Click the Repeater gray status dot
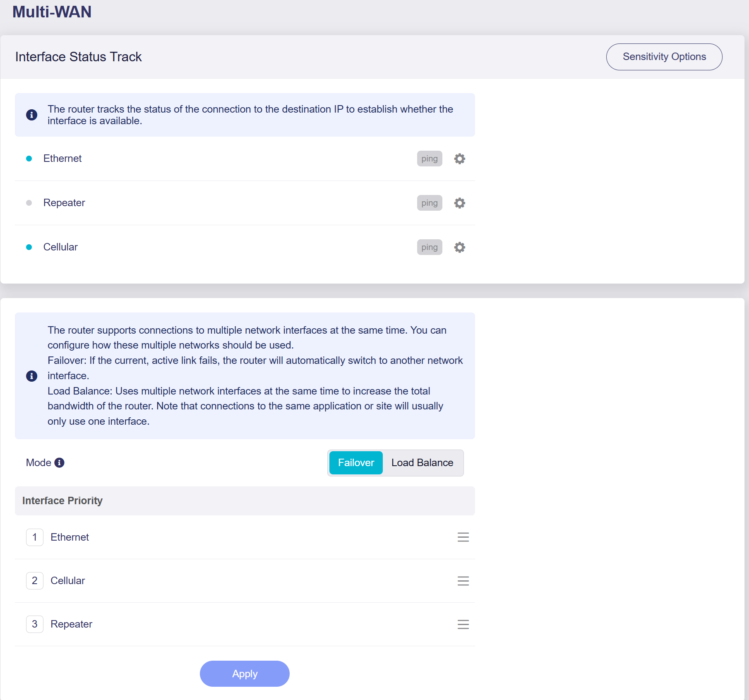This screenshot has height=700, width=749. tap(29, 203)
